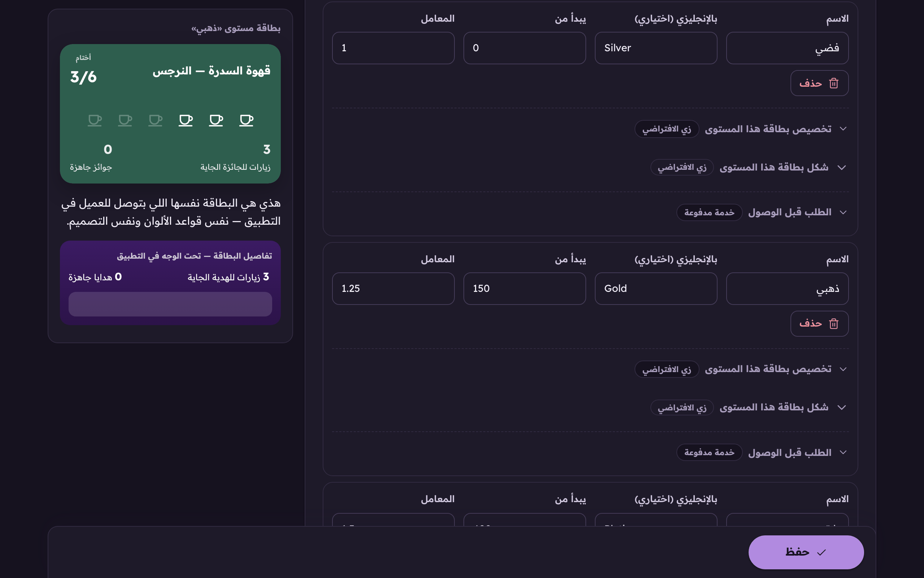
Task: Expand Silver tier تخصيص بطاقة هذا المستوى chevron
Action: 843,129
